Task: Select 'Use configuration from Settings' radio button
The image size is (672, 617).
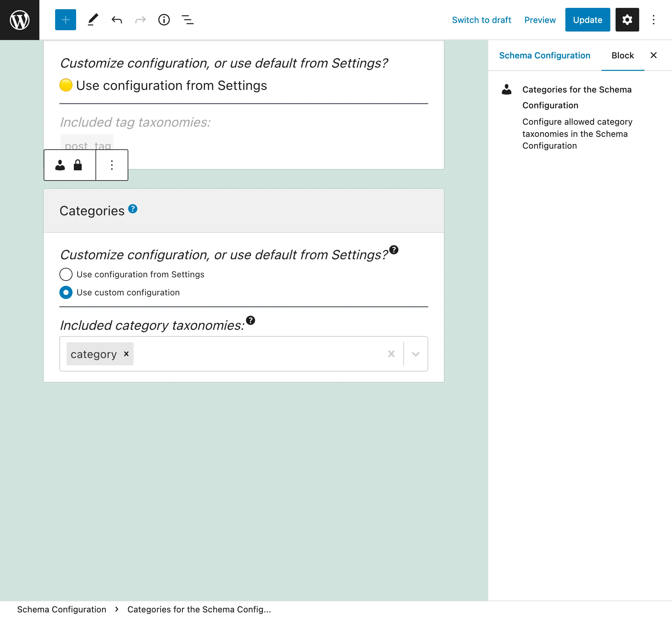Action: click(66, 275)
